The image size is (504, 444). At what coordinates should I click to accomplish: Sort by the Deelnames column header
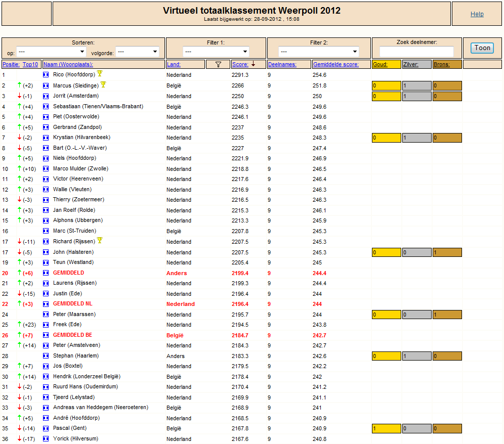pos(282,64)
